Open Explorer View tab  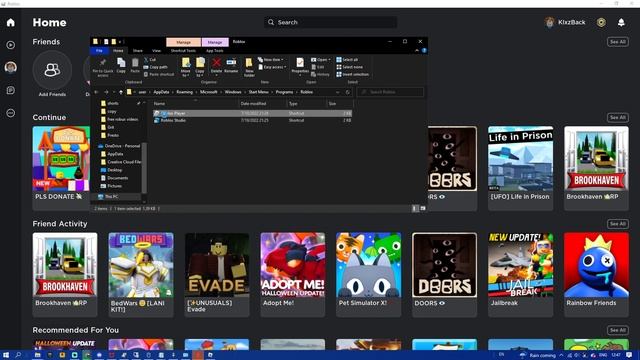pyautogui.click(x=156, y=51)
